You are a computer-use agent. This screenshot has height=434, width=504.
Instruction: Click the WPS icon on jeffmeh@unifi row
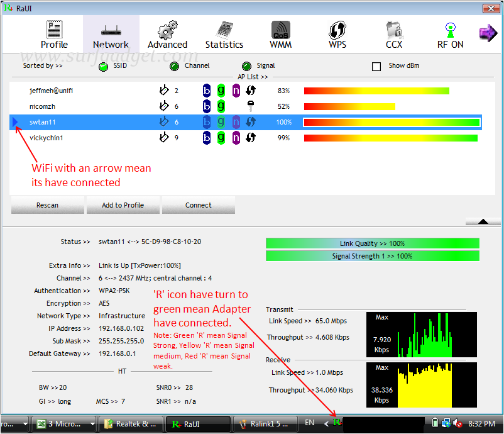pos(251,91)
